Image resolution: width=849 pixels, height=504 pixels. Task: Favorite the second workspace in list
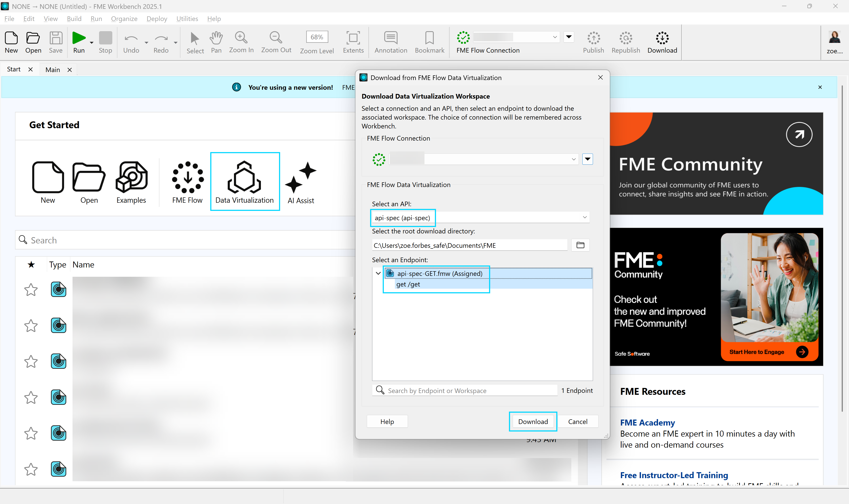(31, 326)
